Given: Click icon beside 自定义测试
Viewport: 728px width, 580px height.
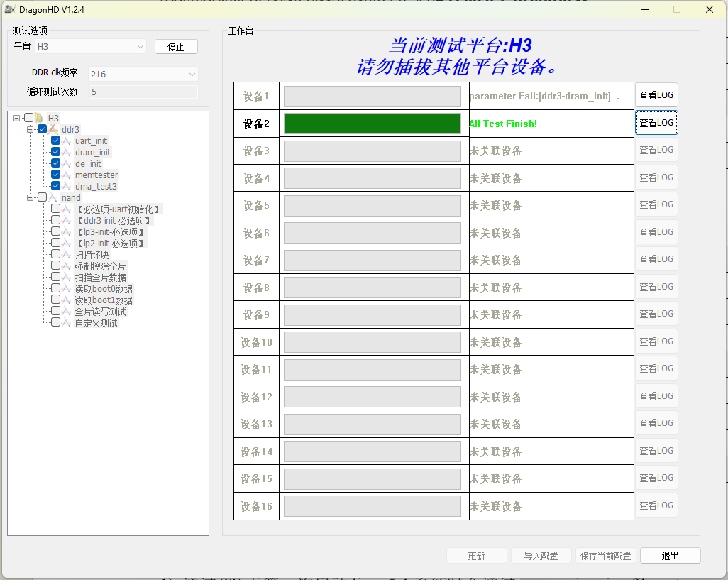Looking at the screenshot, I should [67, 323].
